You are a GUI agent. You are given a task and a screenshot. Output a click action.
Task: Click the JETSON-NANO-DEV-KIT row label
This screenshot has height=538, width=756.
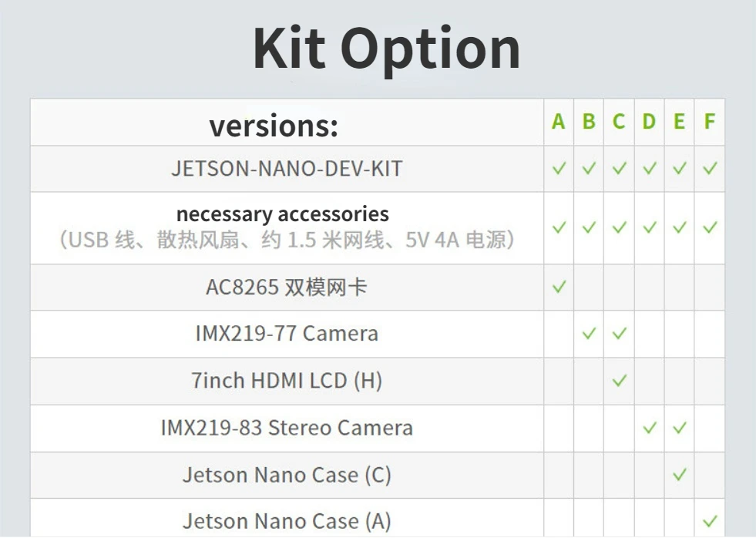tap(287, 169)
